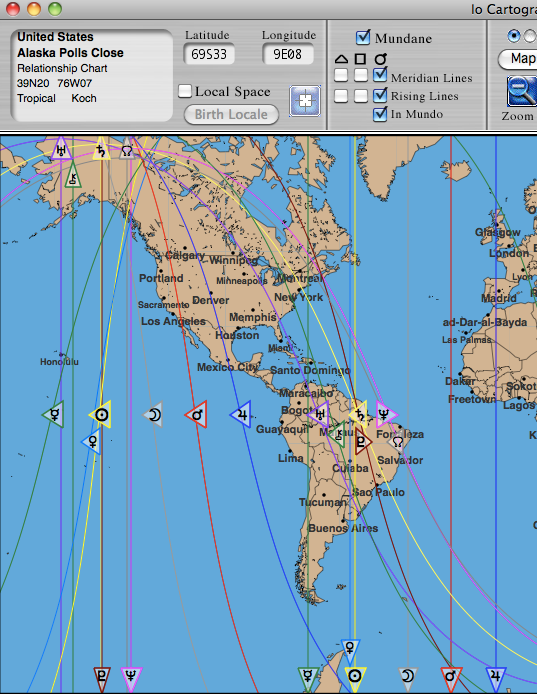Select the dark red Pluto marker in Brazil
537x694 pixels.
point(363,441)
